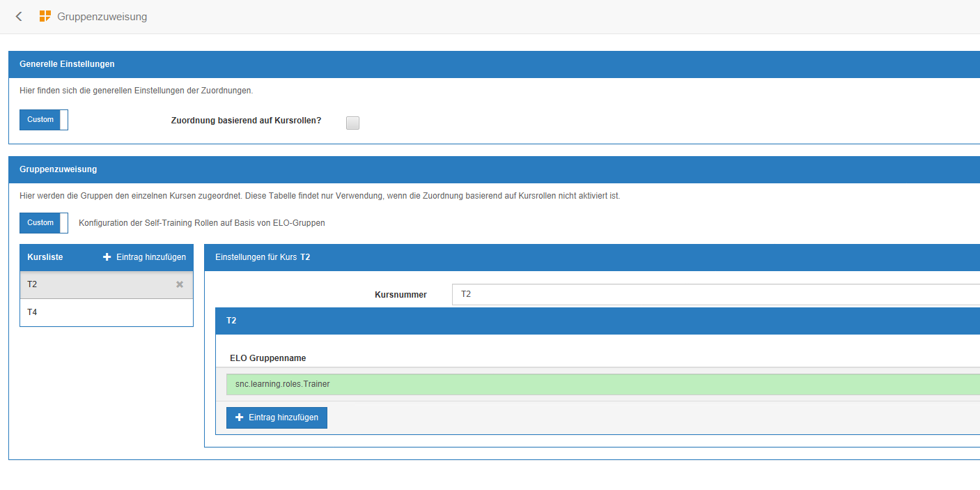Click the back arrow in the header
Viewport: 980px width, 490px height.
pyautogui.click(x=19, y=17)
